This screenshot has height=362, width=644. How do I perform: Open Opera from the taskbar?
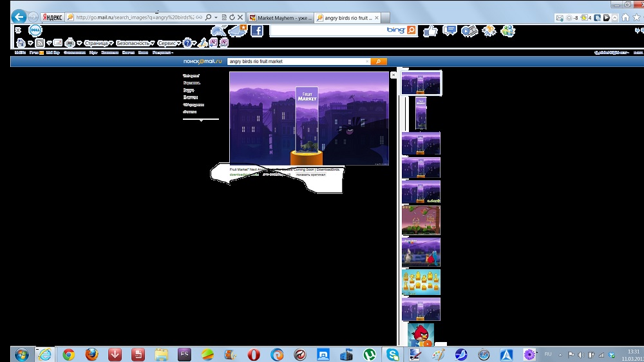tap(254, 354)
